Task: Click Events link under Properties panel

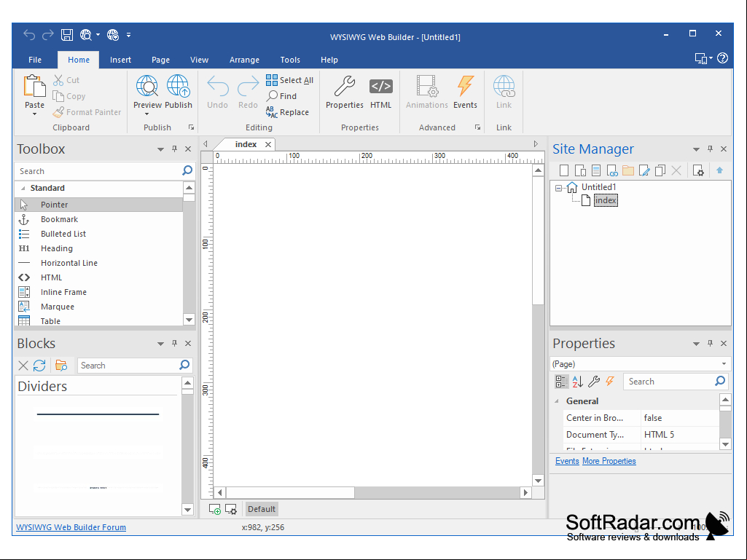Action: tap(567, 461)
